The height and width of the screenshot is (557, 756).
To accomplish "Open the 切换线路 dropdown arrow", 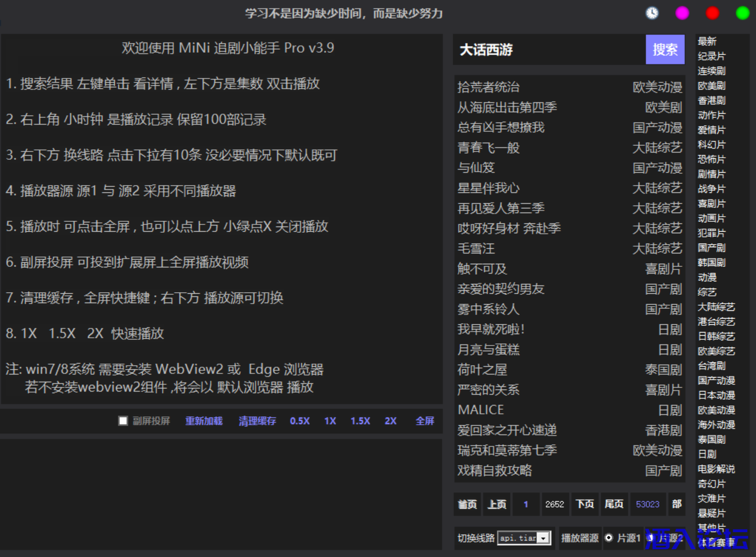I will [x=543, y=538].
